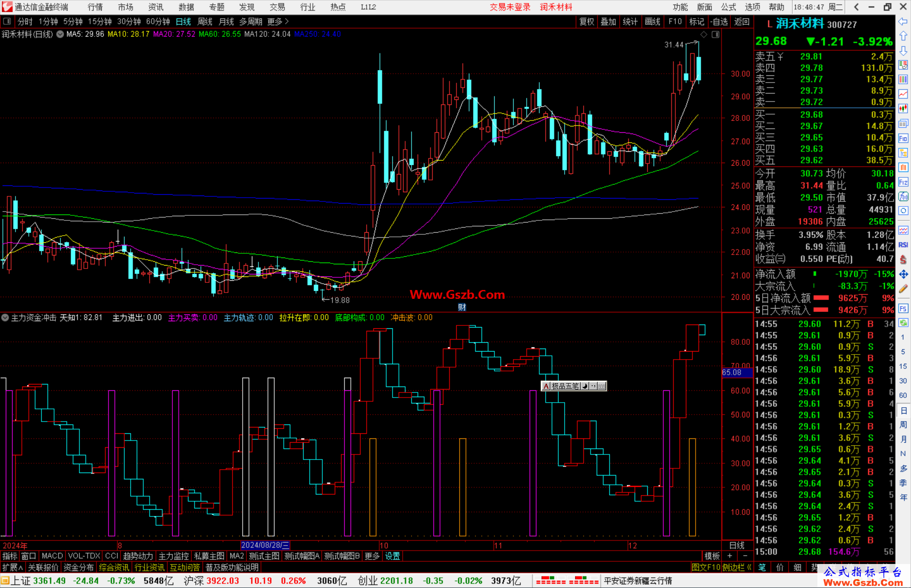
Task: Toggle the round button beside 主力资金冲击
Action: tap(5, 317)
